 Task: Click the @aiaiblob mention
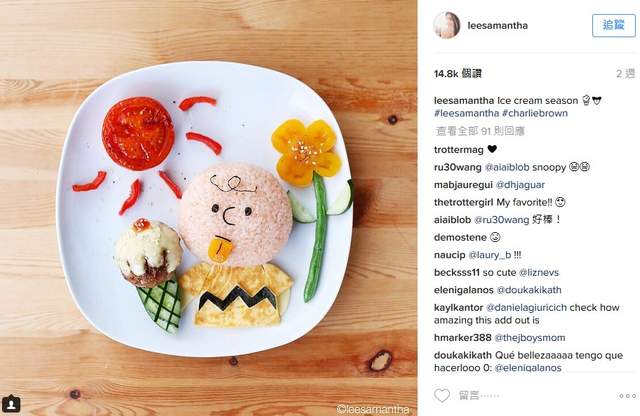(507, 167)
